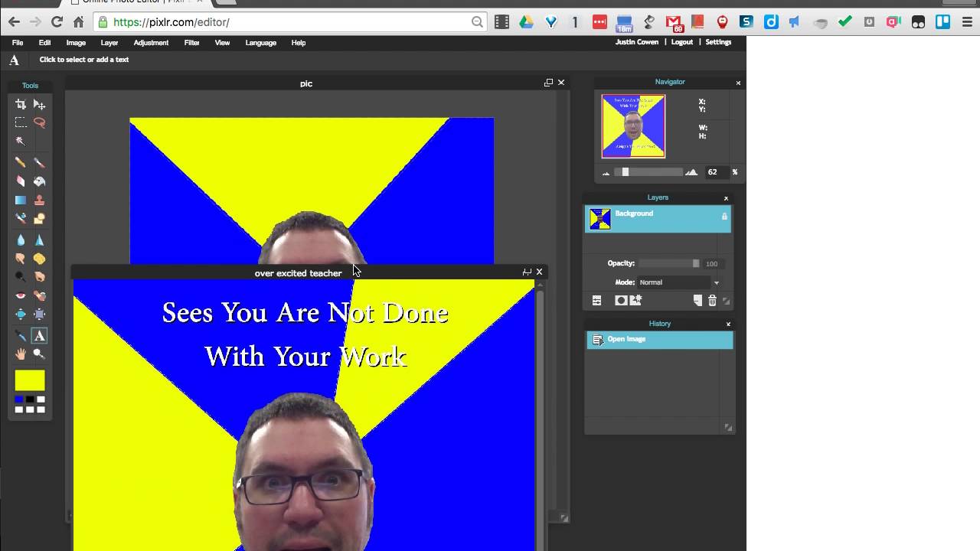Edit the Navigator zoom percentage field

point(715,172)
